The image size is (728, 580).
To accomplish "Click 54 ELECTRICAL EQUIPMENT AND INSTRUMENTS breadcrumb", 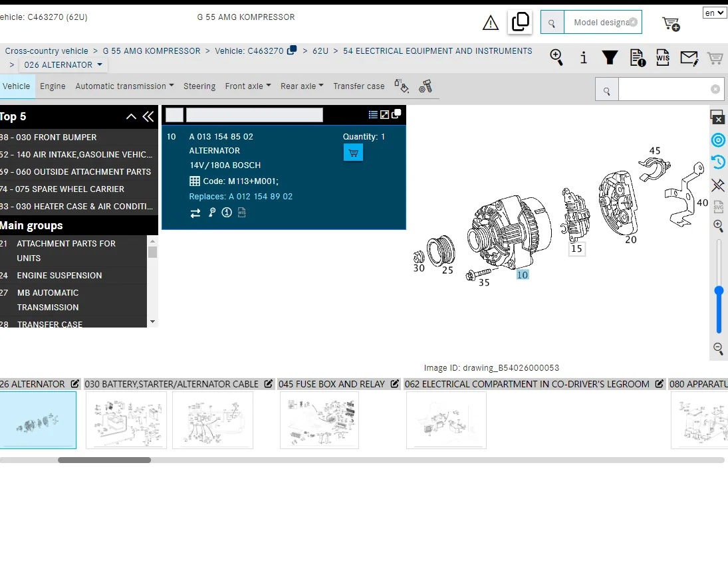I will (437, 51).
